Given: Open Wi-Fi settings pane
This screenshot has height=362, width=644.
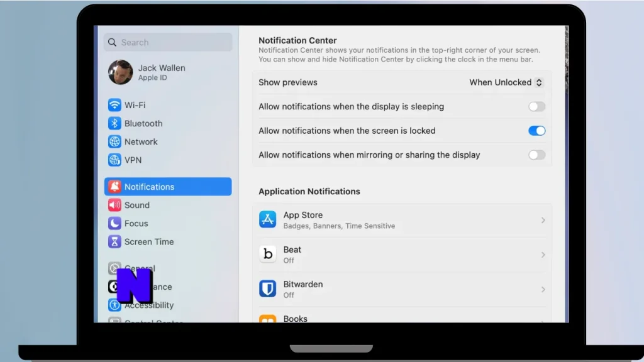Looking at the screenshot, I should [x=167, y=105].
